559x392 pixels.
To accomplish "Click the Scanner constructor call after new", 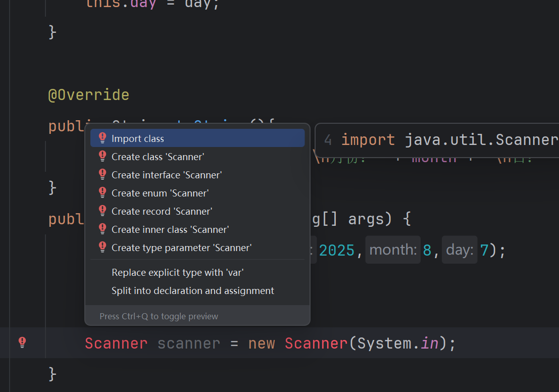I will tap(316, 344).
